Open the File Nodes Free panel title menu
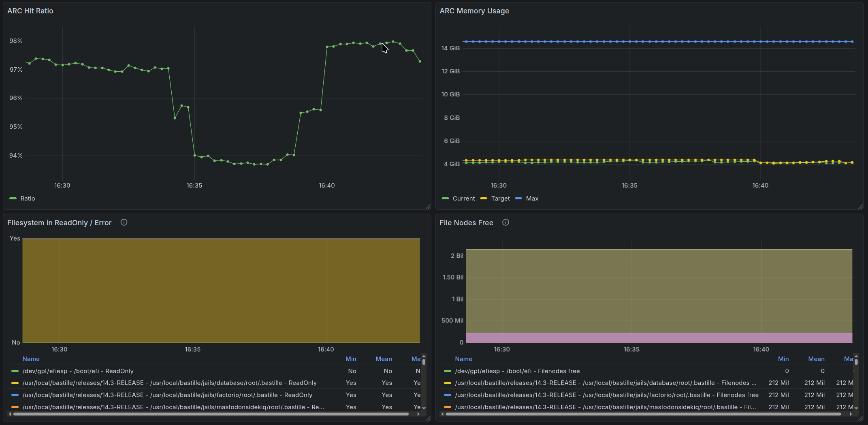The image size is (868, 425). click(x=466, y=223)
